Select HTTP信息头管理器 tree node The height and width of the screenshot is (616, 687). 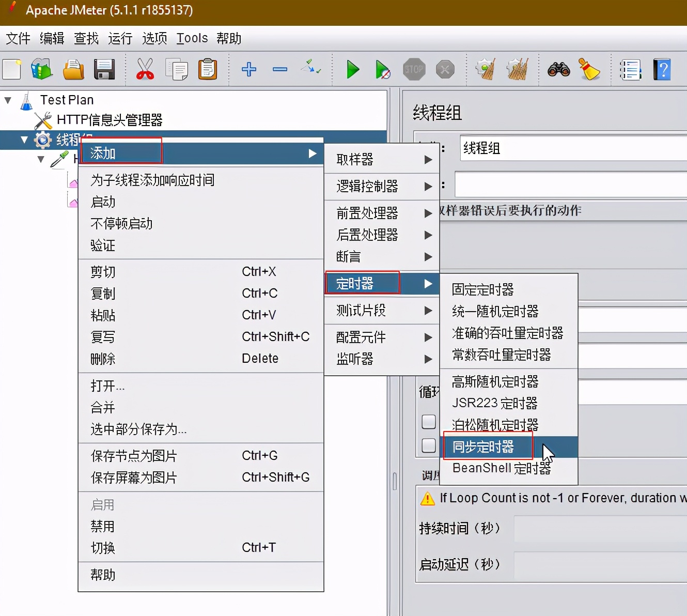110,120
